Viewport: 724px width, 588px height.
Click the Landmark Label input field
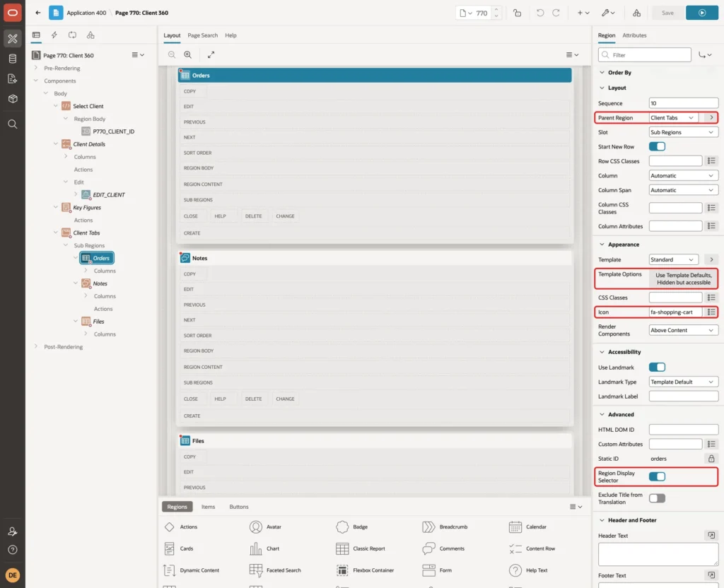click(684, 396)
